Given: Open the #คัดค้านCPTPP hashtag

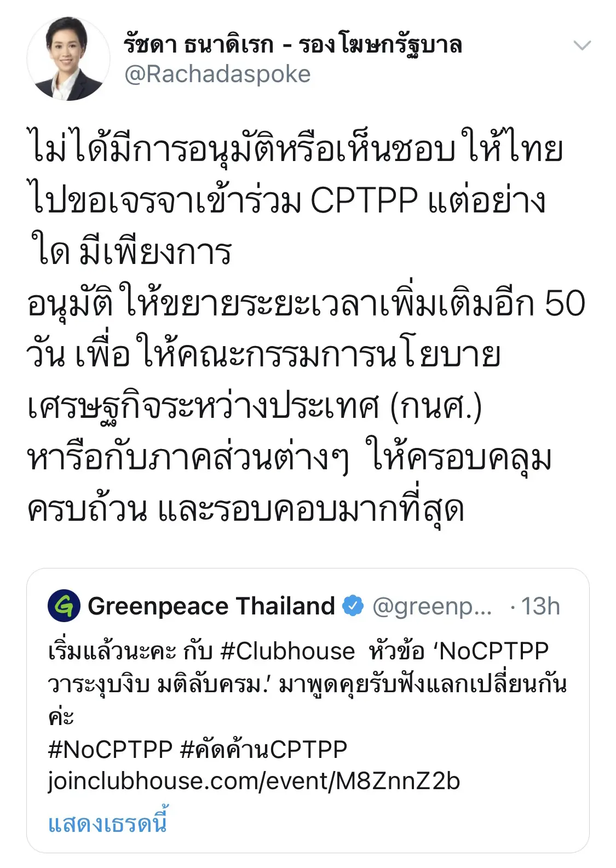Looking at the screenshot, I should (x=263, y=749).
